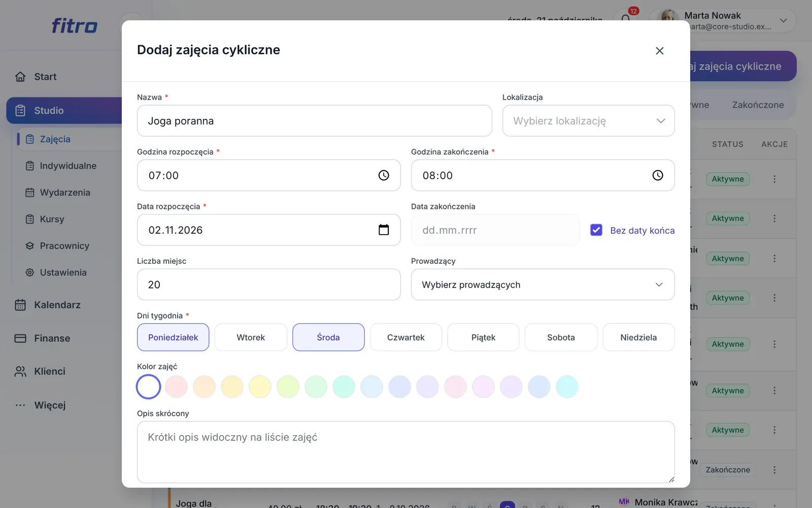The height and width of the screenshot is (508, 812).
Task: Click the Nazwa field containing Joga poranna
Action: coord(315,121)
